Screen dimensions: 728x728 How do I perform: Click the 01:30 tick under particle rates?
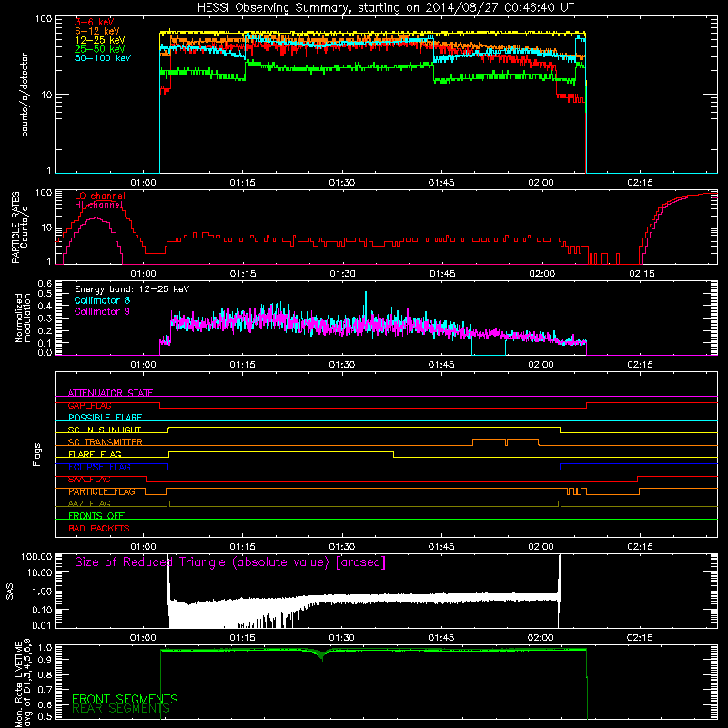coord(343,274)
